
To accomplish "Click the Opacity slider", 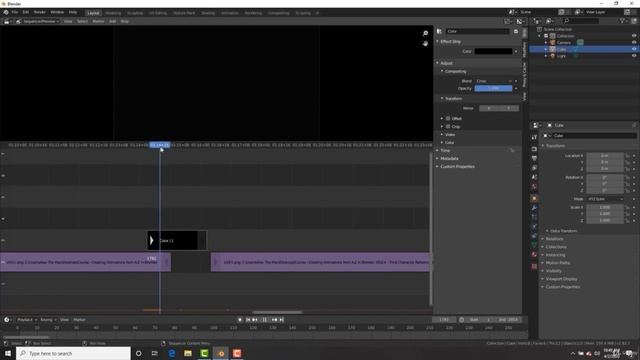I will click(x=493, y=89).
